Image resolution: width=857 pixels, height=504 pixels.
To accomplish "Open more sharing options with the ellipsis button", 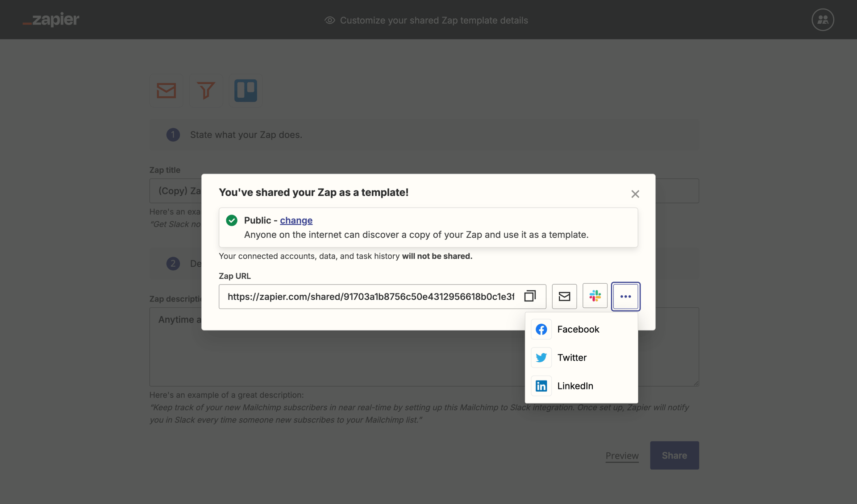I will tap(626, 296).
